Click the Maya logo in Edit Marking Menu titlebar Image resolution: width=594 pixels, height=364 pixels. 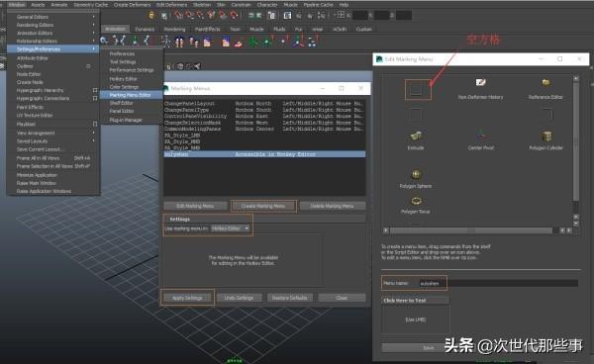tap(379, 59)
